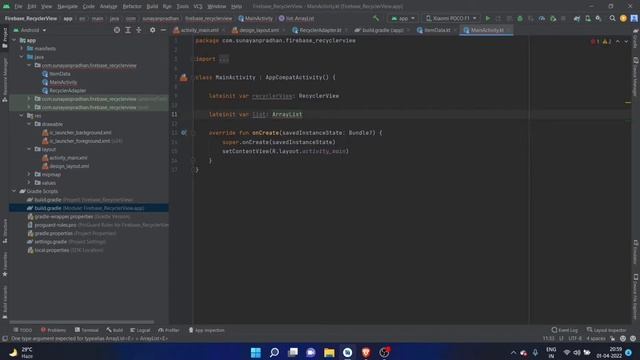This screenshot has width=640, height=360.
Task: Open the Terminal tool window
Action: pos(87,330)
